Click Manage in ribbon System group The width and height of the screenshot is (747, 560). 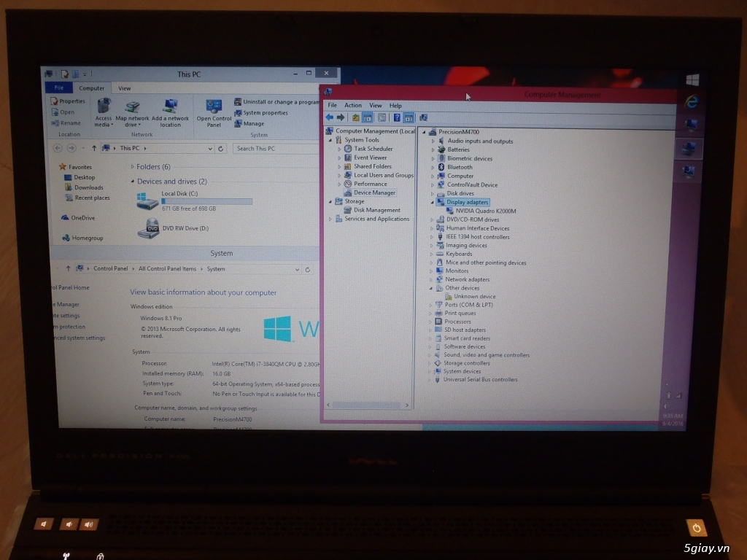[x=249, y=124]
